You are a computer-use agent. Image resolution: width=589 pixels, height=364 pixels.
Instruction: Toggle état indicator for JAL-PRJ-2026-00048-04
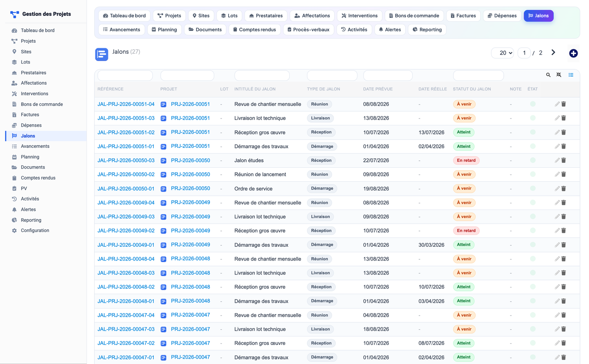[x=533, y=259]
